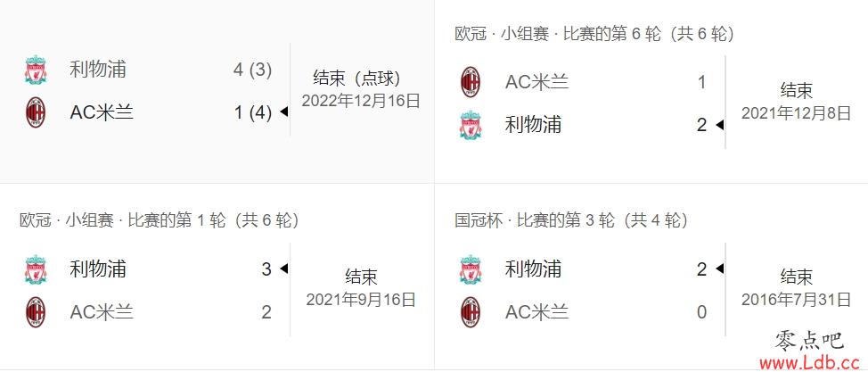Click Liverpool crest in 2022年12月16日 match
868x372 pixels.
[36, 70]
